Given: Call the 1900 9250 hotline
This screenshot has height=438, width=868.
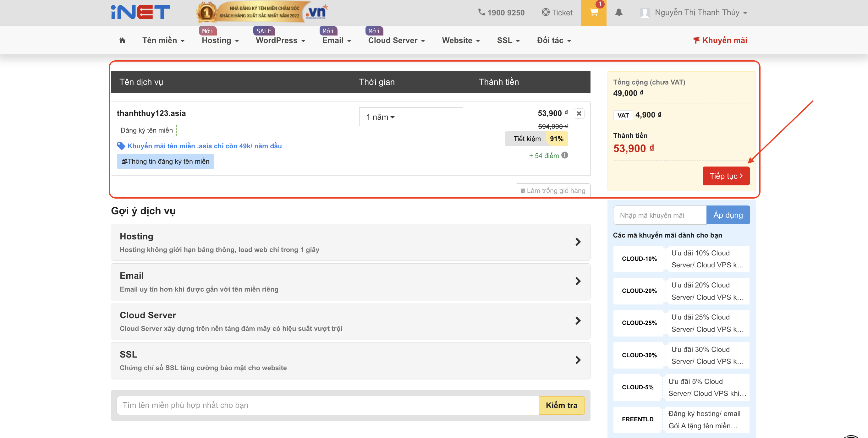Looking at the screenshot, I should coord(501,13).
